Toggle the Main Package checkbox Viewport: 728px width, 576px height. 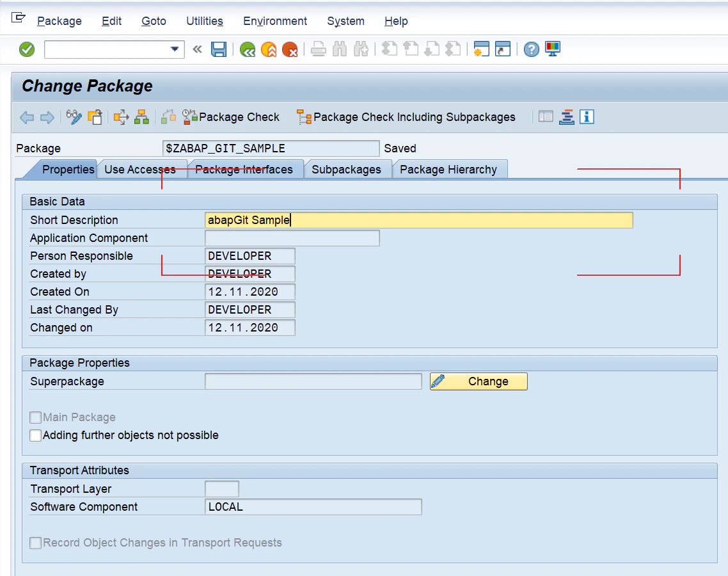[x=35, y=417]
